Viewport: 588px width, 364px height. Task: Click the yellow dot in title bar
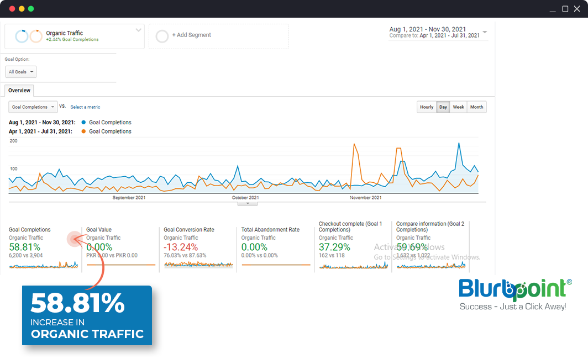click(22, 9)
